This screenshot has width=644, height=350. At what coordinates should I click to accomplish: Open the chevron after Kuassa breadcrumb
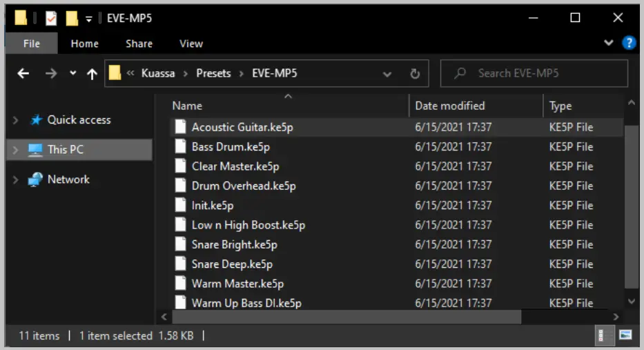click(186, 74)
